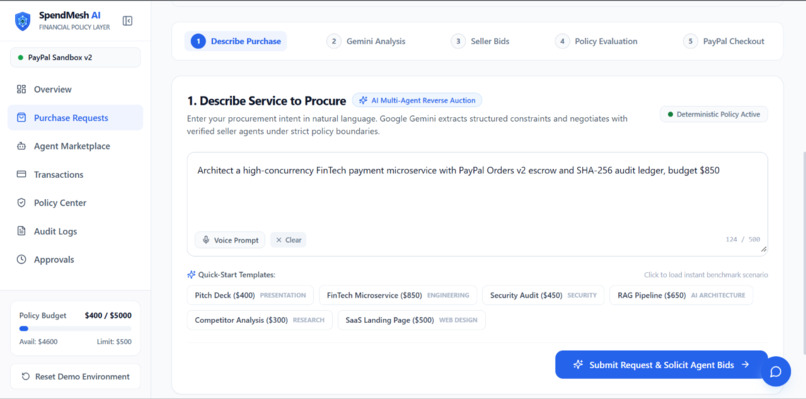Click the Deterministic Policy Active badge

(714, 114)
